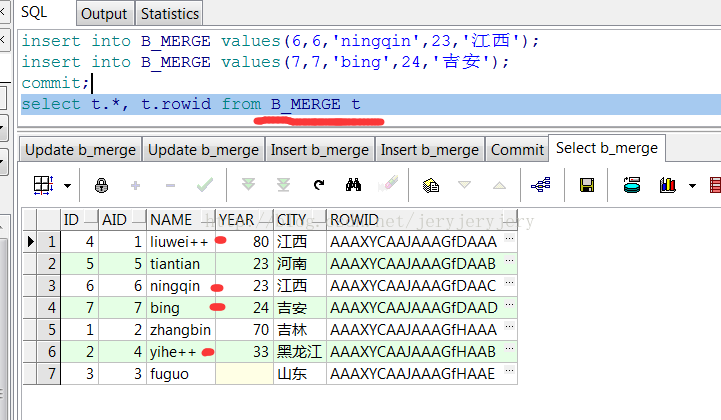
Task: Open find with the binoculars icon
Action: coord(353,185)
